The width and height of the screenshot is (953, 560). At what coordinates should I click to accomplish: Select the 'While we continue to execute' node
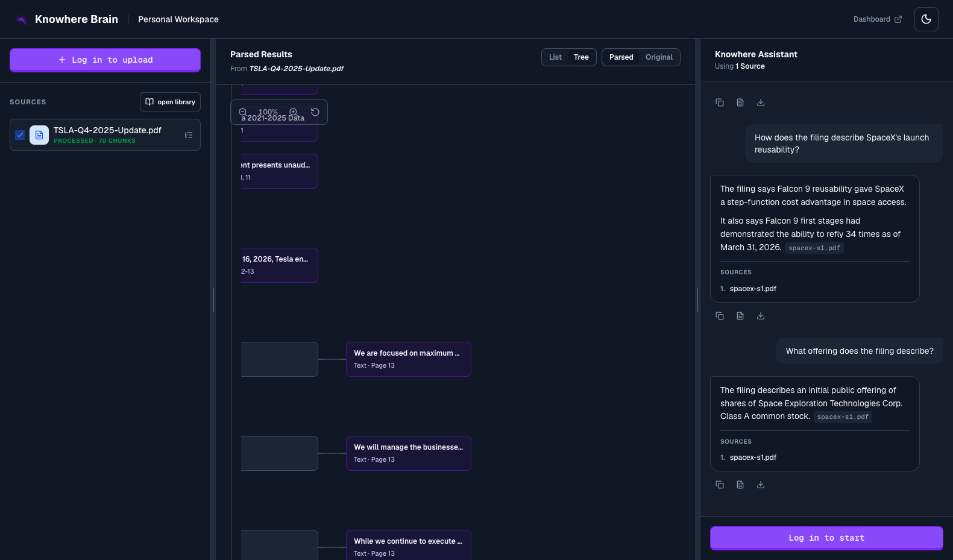tap(409, 545)
